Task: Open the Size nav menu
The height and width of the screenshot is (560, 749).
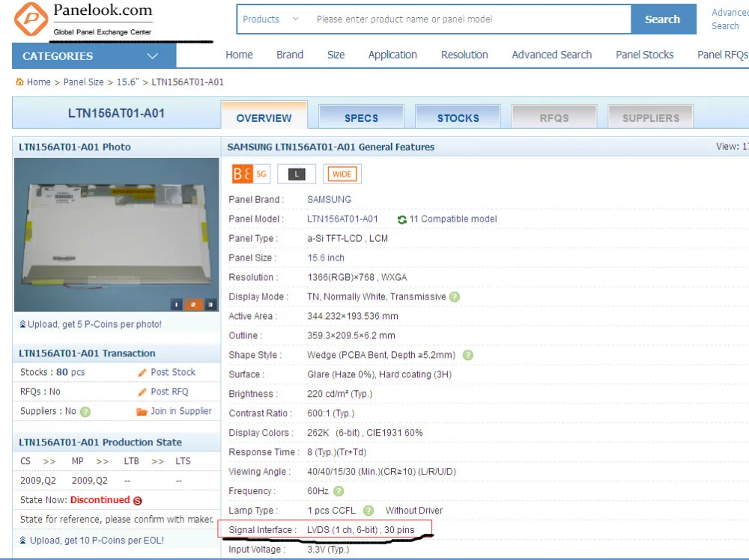Action: (336, 55)
